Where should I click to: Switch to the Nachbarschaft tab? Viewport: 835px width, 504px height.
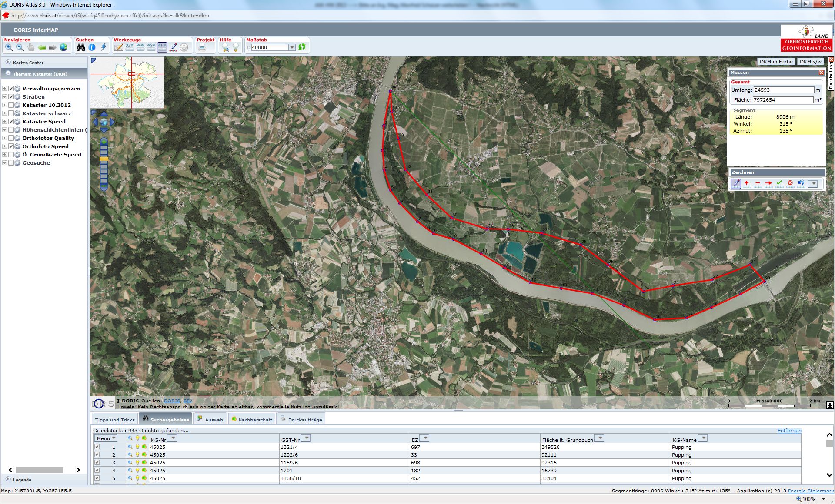pos(252,419)
